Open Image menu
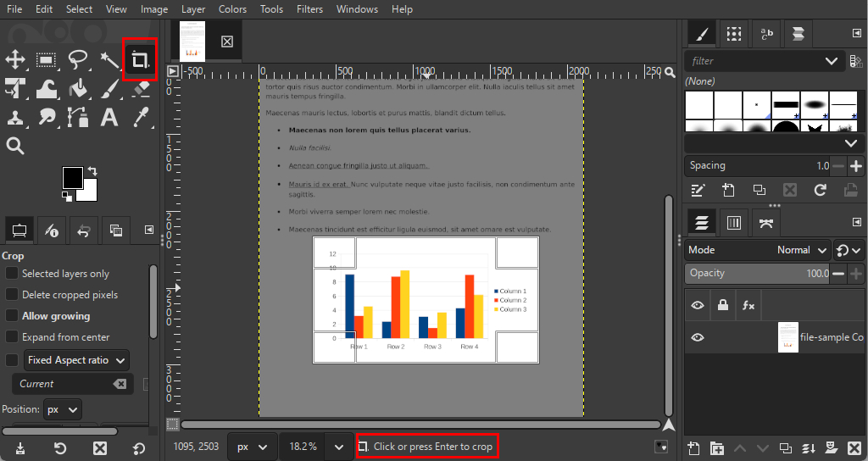Image resolution: width=868 pixels, height=461 pixels. (154, 9)
